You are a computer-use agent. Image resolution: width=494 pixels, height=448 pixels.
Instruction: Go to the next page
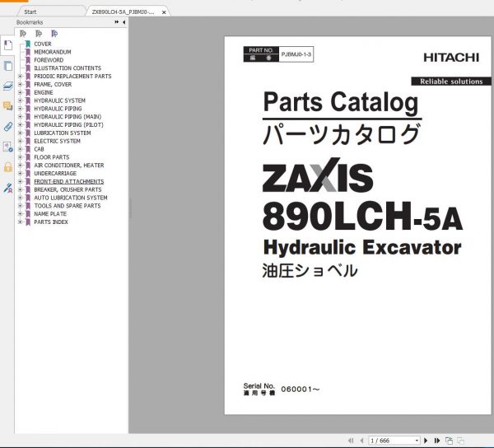coord(426,440)
